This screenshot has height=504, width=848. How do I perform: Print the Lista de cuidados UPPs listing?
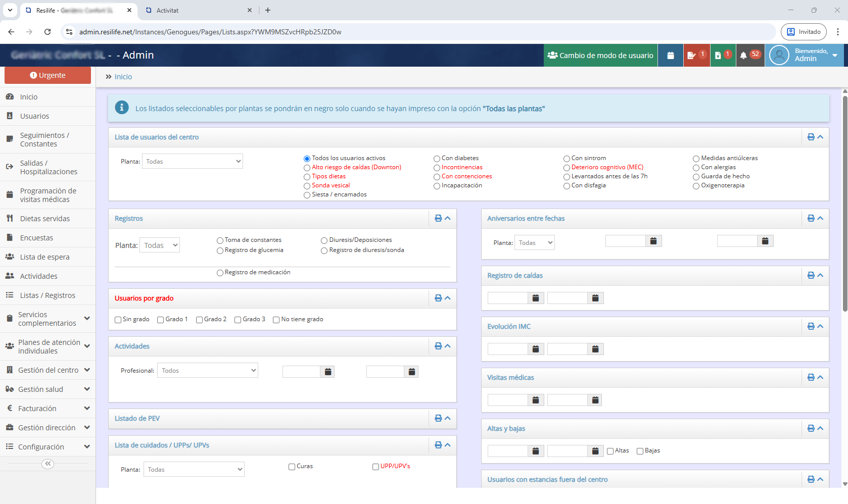[438, 445]
